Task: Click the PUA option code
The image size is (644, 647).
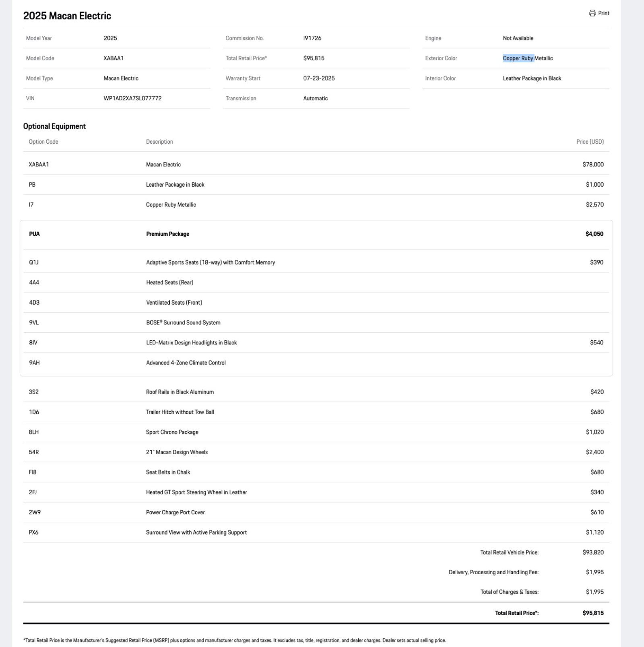Action: pyautogui.click(x=34, y=234)
